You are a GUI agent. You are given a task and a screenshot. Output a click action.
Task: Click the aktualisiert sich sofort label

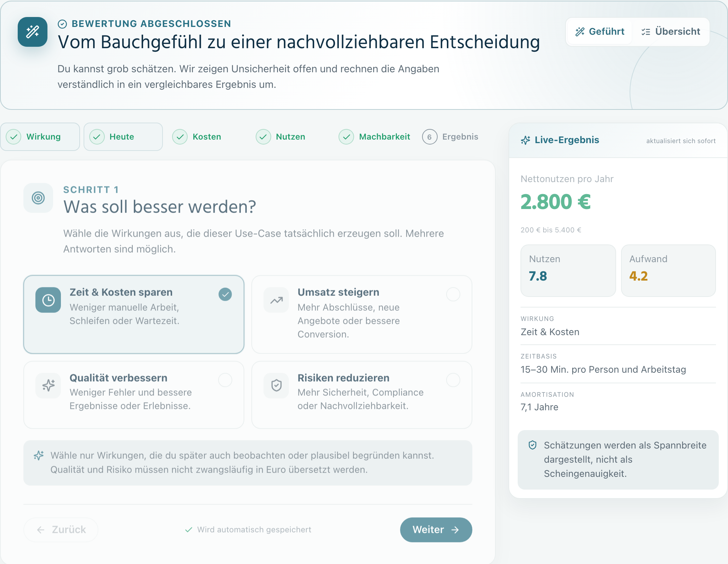[681, 141]
